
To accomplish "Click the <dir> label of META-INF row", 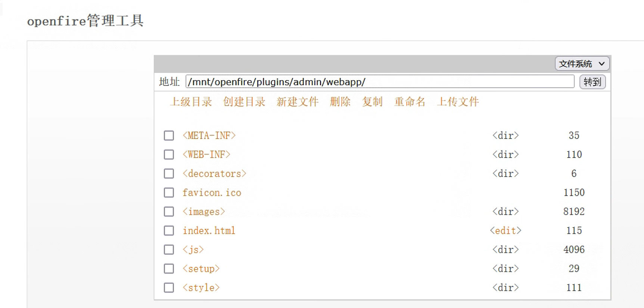I will pyautogui.click(x=505, y=136).
